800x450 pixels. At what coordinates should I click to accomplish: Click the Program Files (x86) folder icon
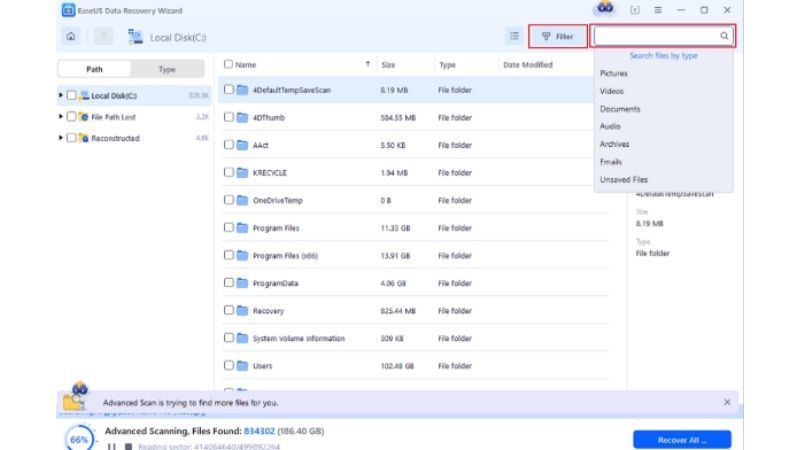coord(242,255)
